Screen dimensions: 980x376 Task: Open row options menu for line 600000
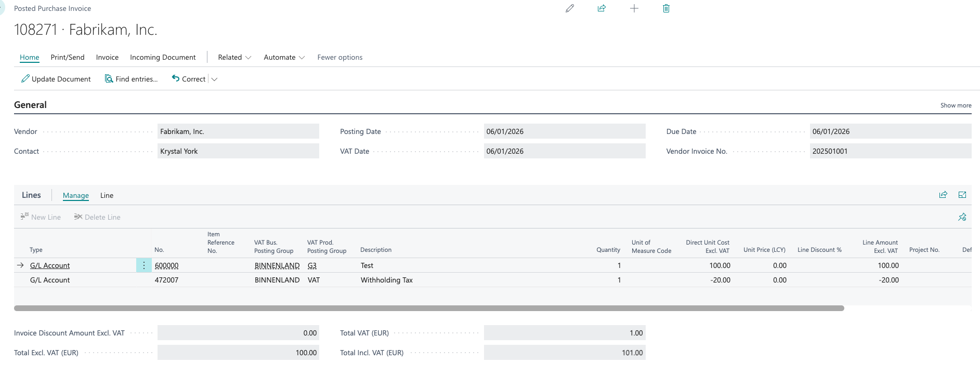143,265
